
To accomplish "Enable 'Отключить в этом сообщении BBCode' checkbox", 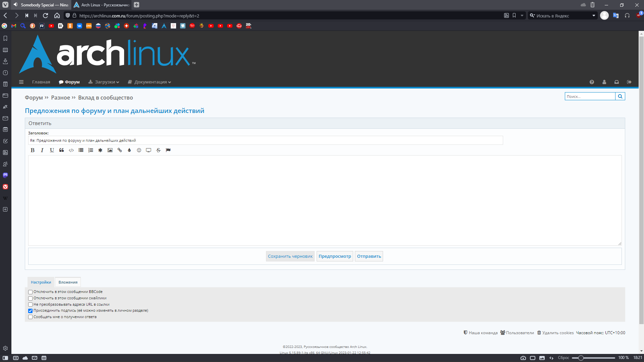I will (x=31, y=292).
